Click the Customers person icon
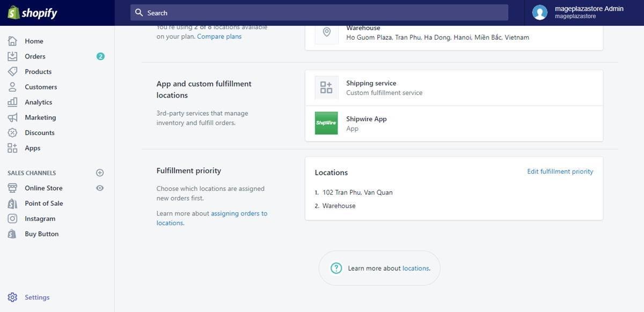 coord(12,87)
